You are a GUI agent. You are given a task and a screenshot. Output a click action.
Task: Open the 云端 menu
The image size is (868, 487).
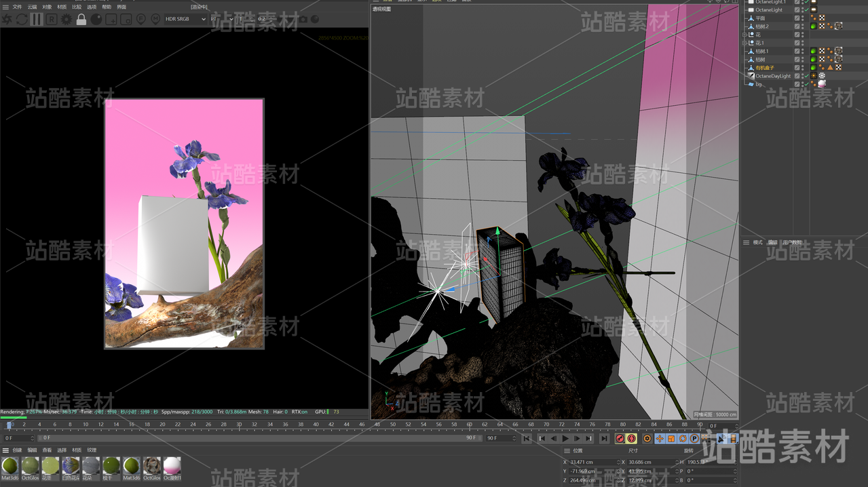pos(32,7)
